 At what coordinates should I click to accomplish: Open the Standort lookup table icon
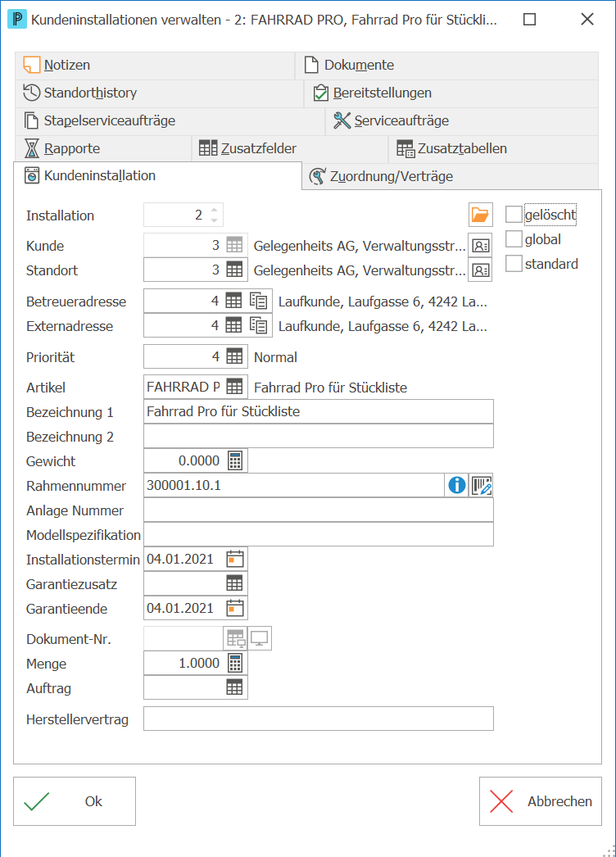pyautogui.click(x=234, y=270)
